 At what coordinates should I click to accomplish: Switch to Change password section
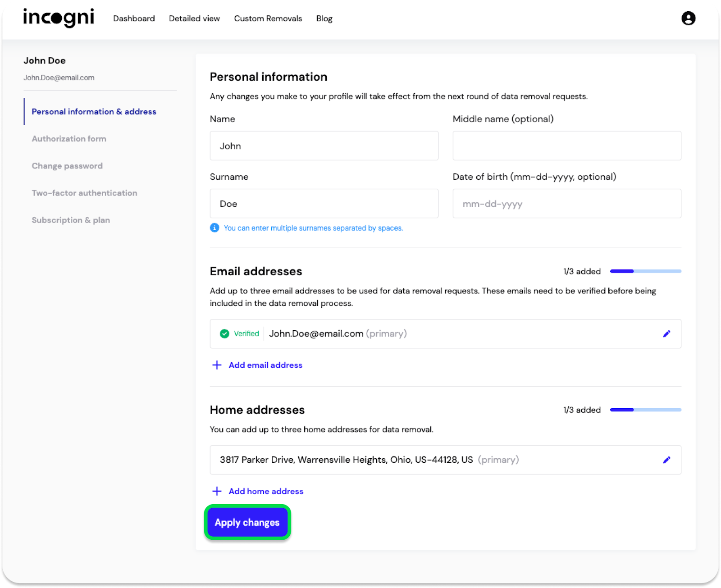pos(67,166)
